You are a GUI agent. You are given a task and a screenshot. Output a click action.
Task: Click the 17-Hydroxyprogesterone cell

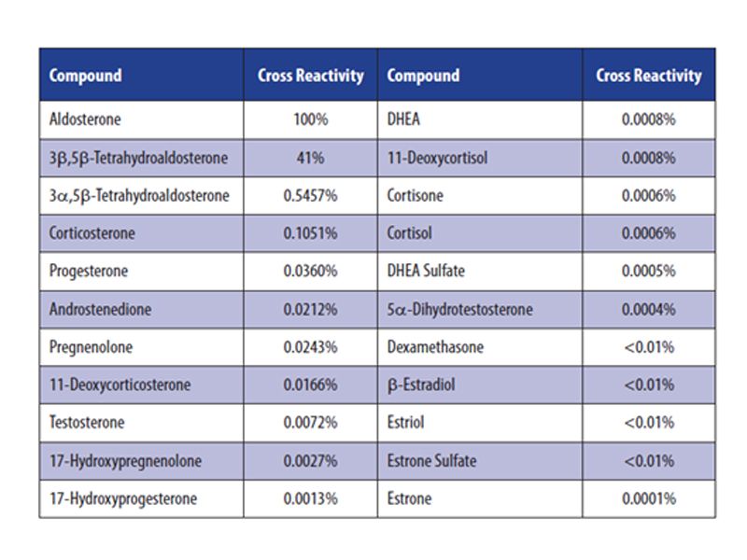pos(123,498)
